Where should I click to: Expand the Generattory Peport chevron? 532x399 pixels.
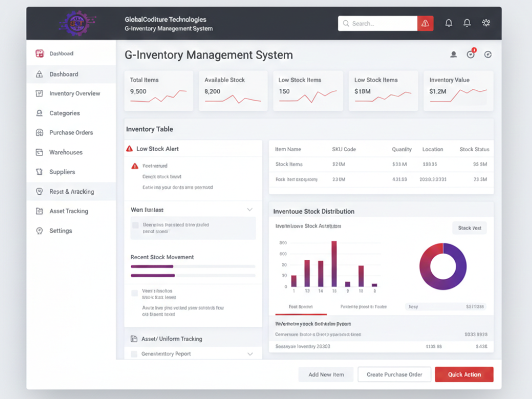[x=250, y=354]
